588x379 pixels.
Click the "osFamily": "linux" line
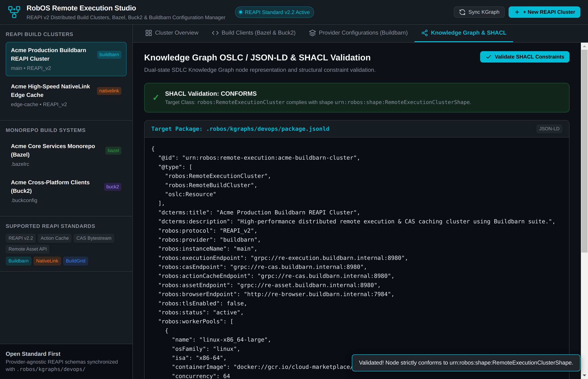[206, 349]
